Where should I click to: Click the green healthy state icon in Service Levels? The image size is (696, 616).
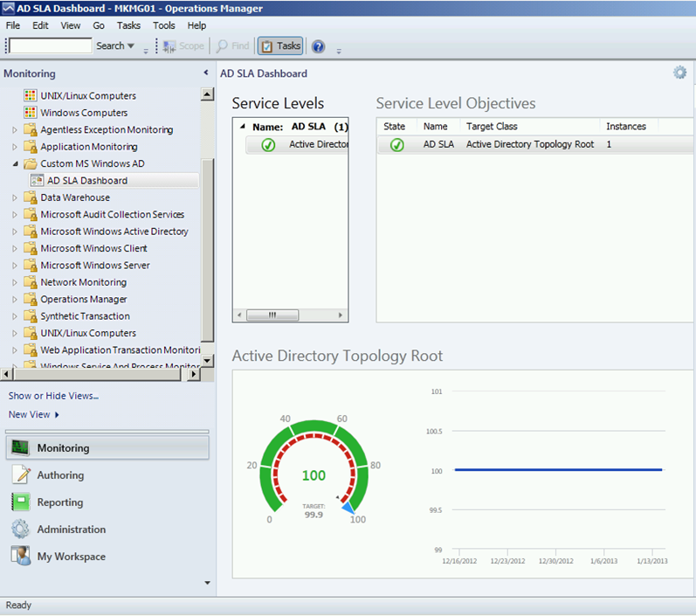pos(268,145)
